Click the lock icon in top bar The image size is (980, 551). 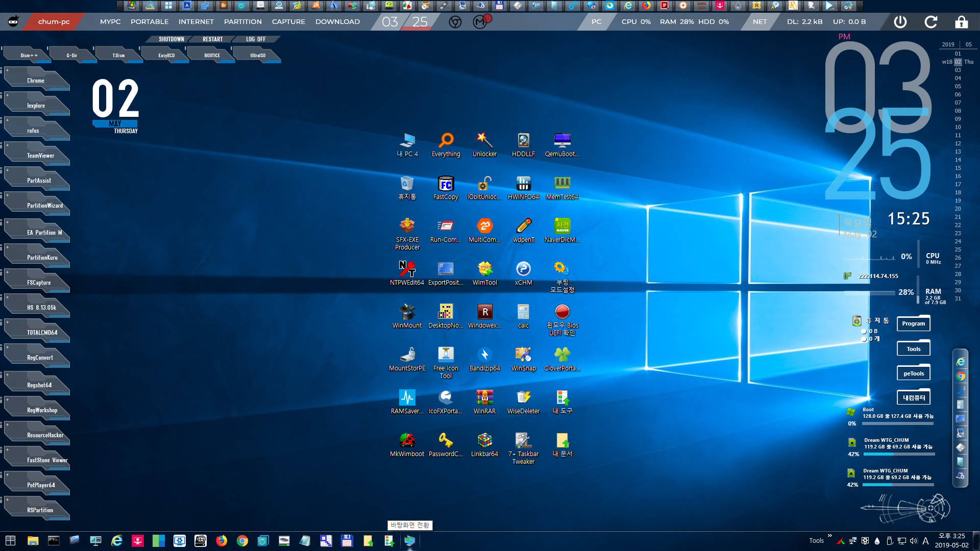pos(961,22)
